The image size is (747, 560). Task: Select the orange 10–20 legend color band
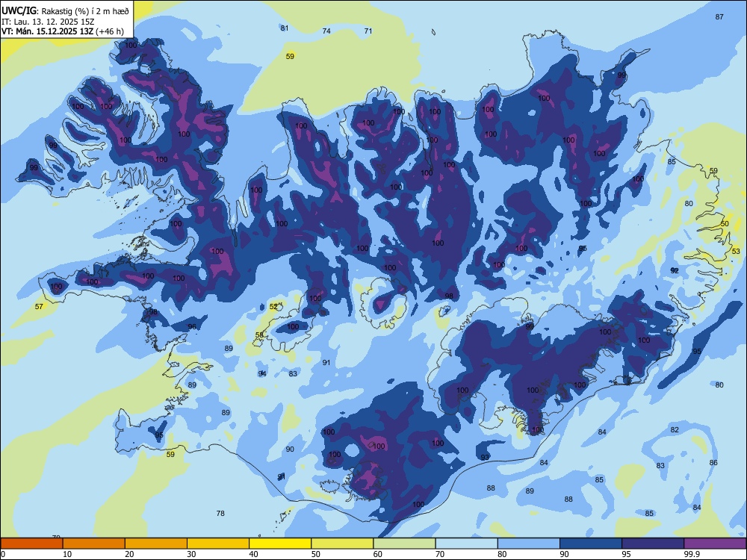point(94,544)
